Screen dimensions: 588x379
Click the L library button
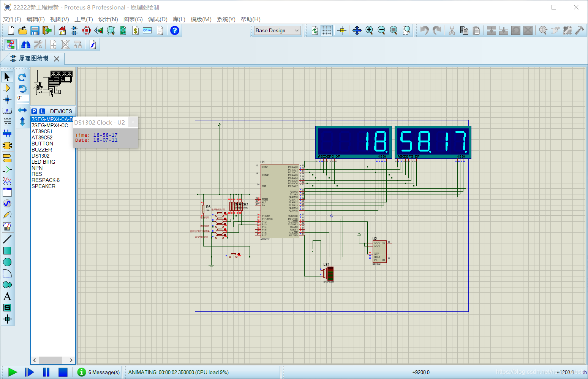42,111
